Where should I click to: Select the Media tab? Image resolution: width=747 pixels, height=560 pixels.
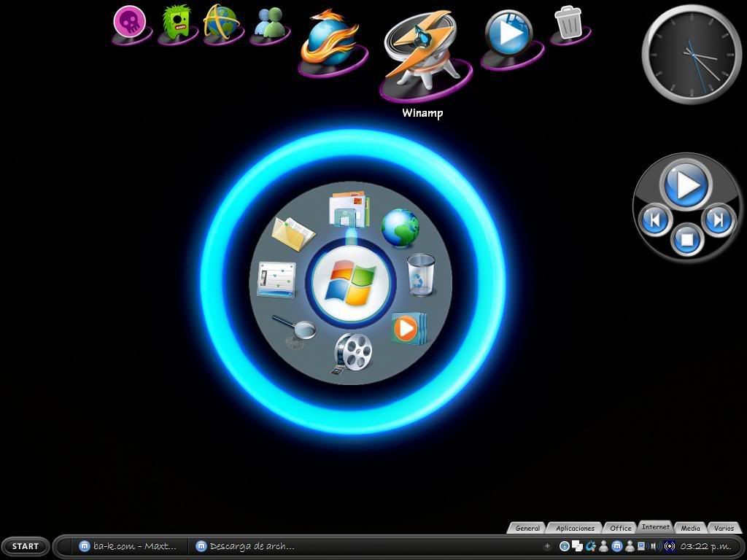coord(690,528)
